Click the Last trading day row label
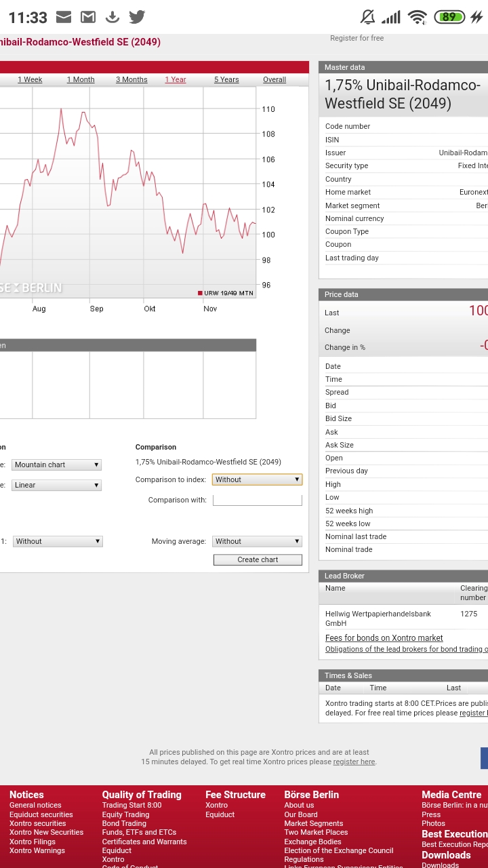The image size is (488, 868). (x=352, y=258)
